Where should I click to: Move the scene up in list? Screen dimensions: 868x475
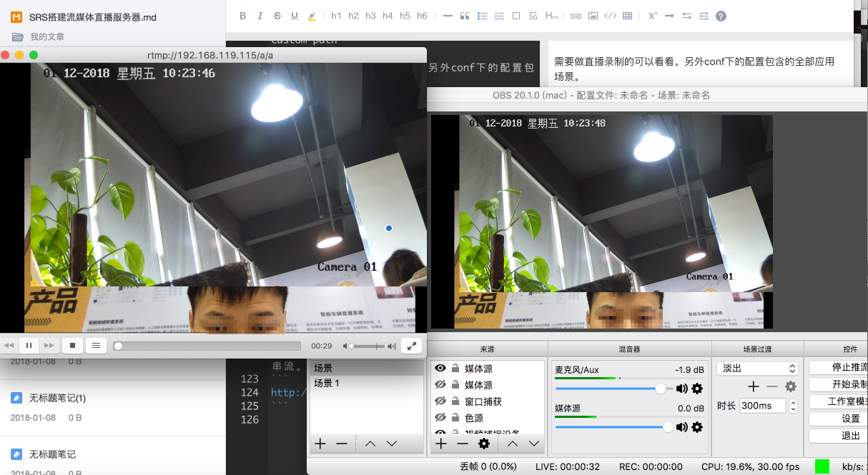[370, 444]
